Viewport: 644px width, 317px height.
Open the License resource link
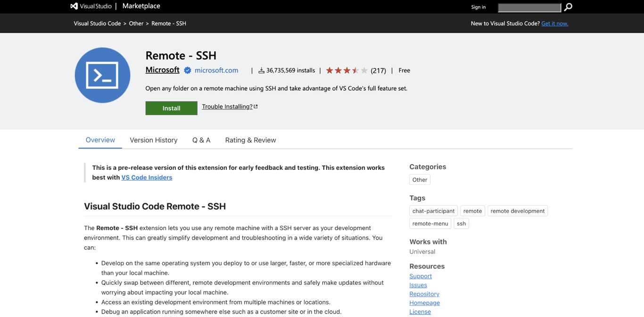[420, 312]
